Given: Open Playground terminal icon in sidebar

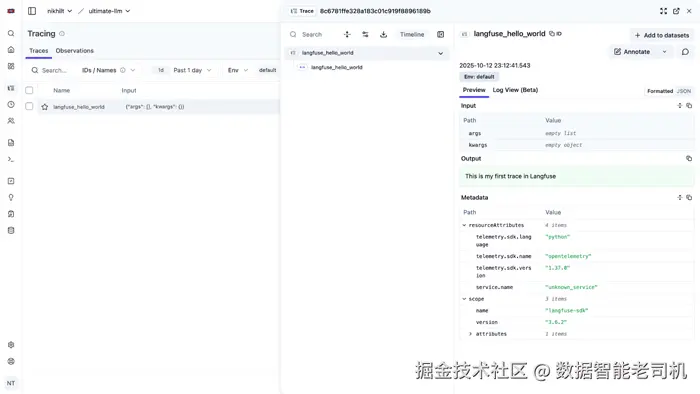Looking at the screenshot, I should (11, 159).
